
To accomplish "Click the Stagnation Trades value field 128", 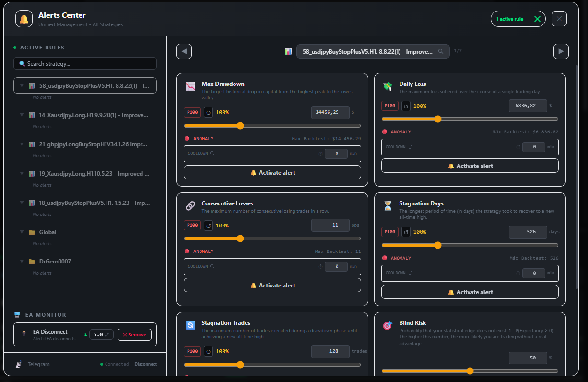I will (330, 351).
